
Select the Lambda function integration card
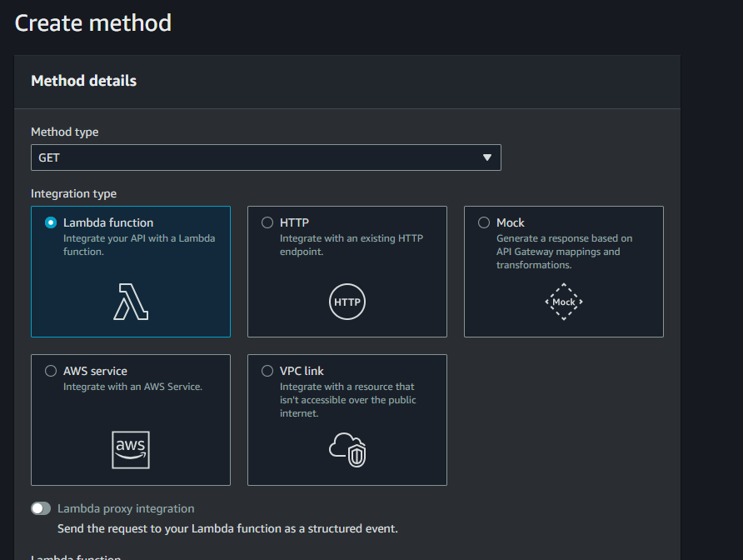pos(130,272)
